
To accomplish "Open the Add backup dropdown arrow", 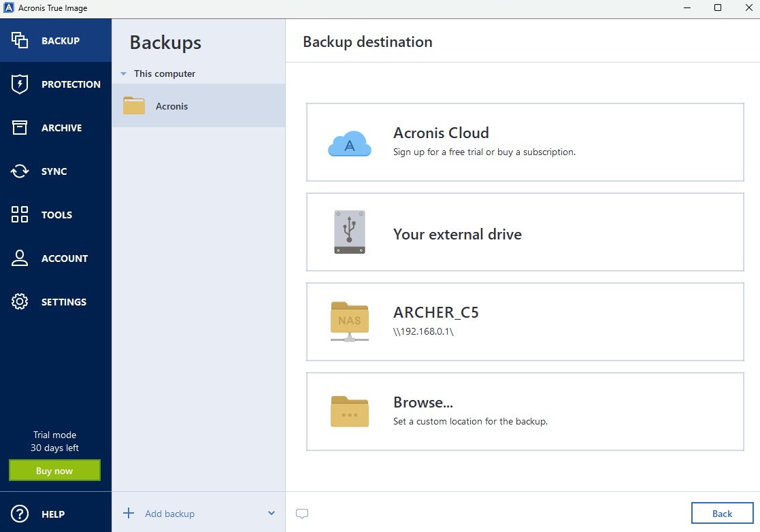I will pos(271,513).
